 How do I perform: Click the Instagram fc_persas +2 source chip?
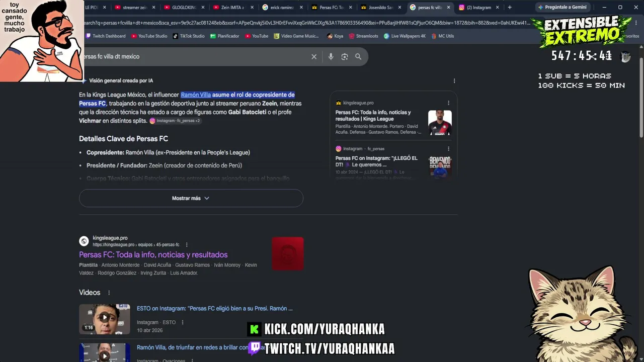pyautogui.click(x=175, y=121)
